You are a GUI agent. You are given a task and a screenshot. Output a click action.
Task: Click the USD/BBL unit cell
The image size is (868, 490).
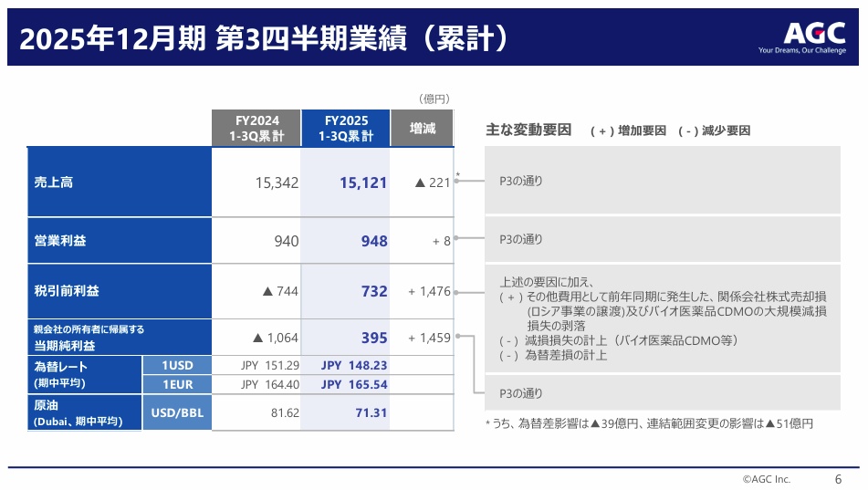[x=177, y=412]
